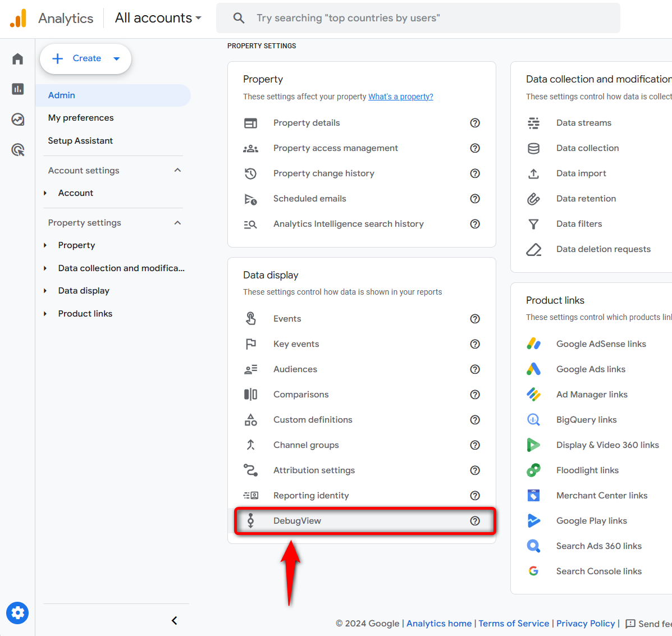This screenshot has height=636, width=672.
Task: Click the Google AdSense links icon
Action: click(533, 344)
